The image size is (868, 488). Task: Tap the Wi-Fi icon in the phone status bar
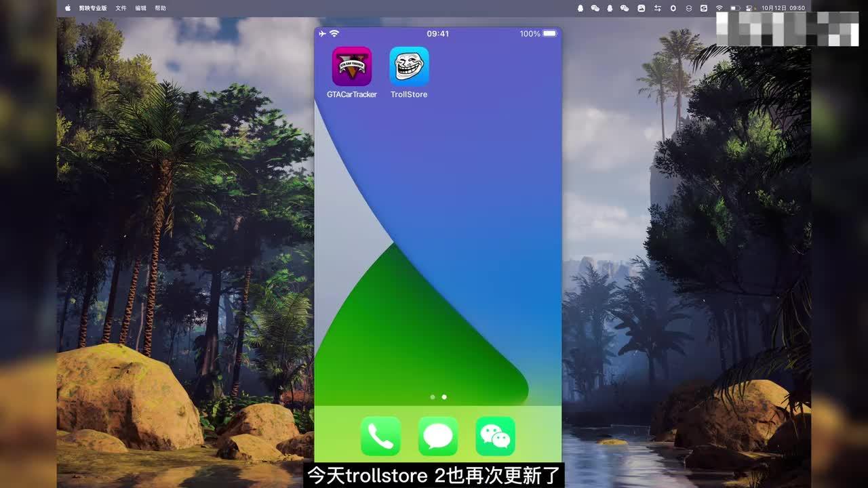point(334,33)
